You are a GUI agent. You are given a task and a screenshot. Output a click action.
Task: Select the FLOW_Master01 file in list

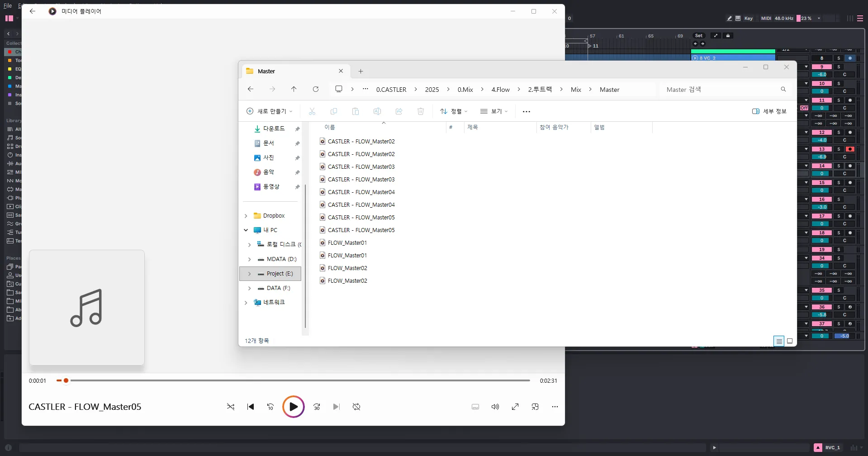point(347,243)
